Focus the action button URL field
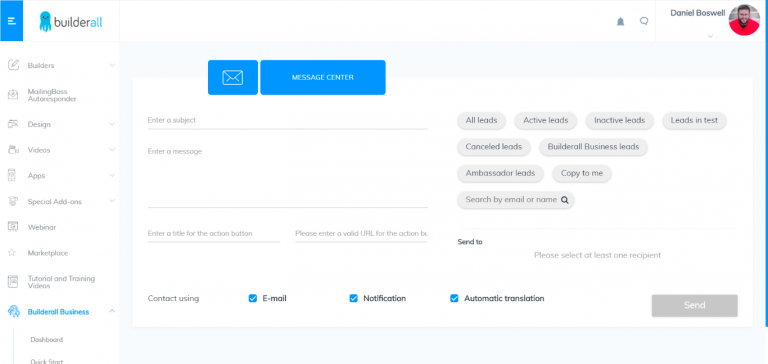Screen dimensions: 768x364 coord(361,234)
